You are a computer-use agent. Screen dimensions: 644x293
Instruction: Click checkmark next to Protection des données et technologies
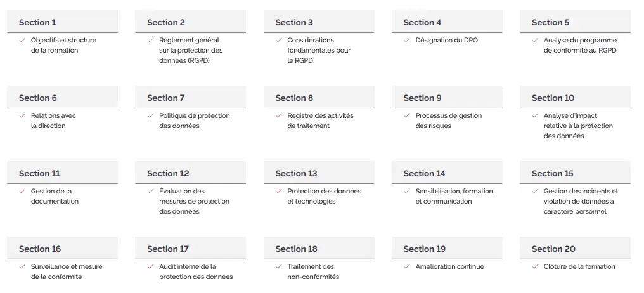tap(278, 191)
